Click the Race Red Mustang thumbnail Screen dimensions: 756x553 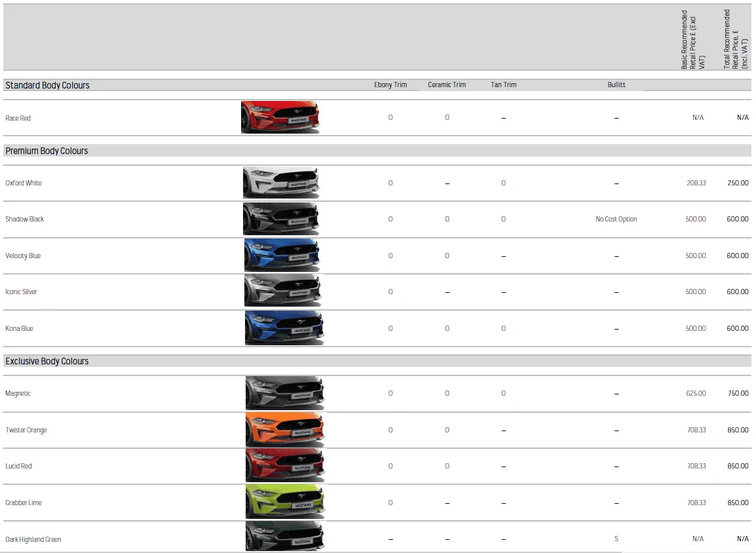[x=280, y=117]
